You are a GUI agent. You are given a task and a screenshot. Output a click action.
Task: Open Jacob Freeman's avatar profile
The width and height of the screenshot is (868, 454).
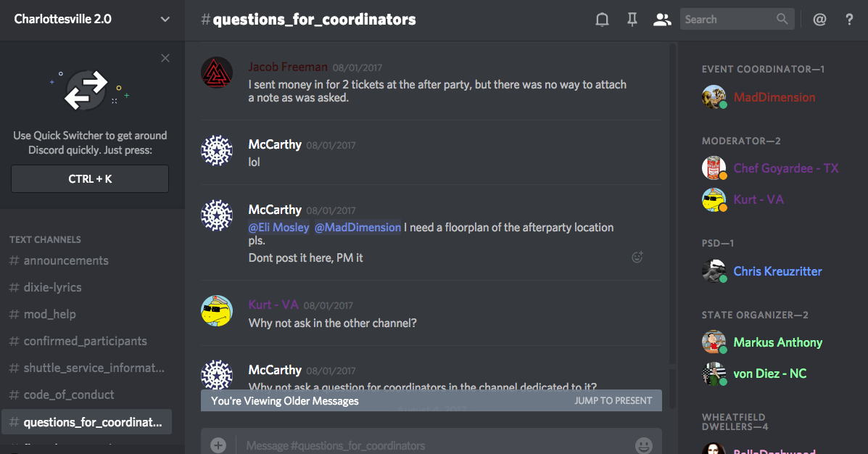(x=217, y=73)
